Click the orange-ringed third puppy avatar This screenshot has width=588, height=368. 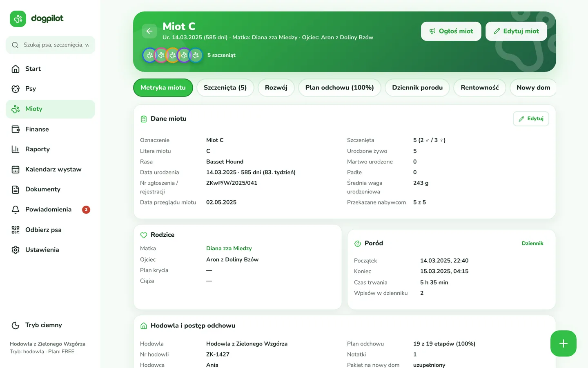tap(172, 55)
